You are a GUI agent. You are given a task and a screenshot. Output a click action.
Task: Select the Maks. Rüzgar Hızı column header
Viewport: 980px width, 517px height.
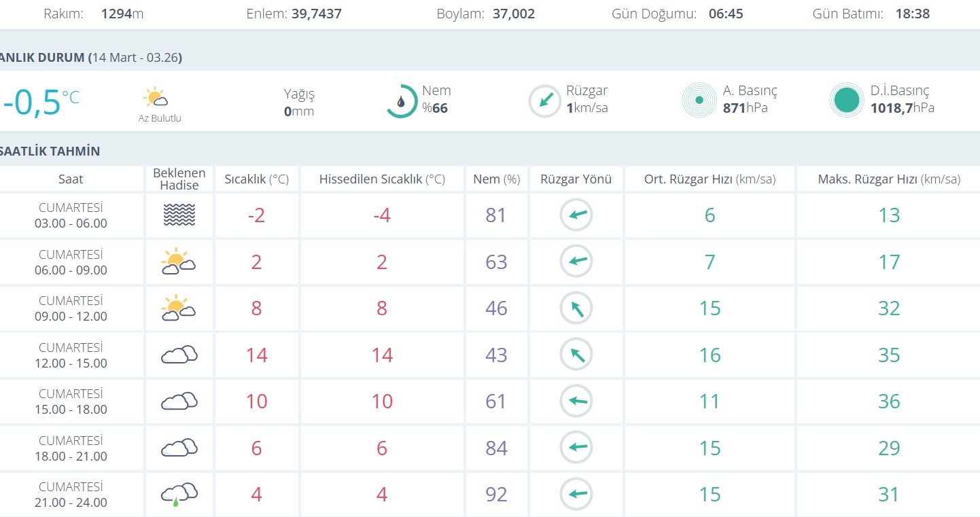[x=888, y=179]
